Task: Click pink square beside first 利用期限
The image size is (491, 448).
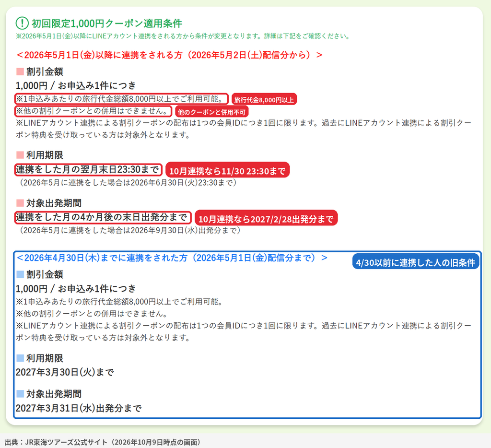Action: 20,155
